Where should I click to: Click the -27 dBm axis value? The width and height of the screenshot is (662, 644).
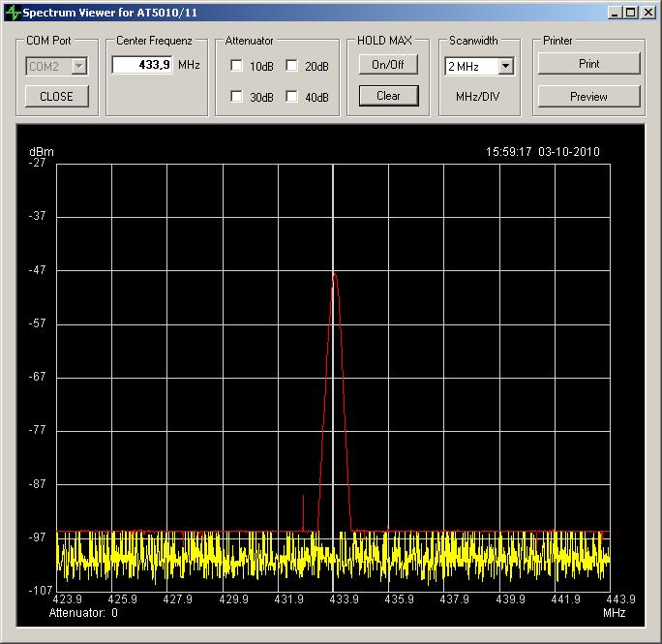click(37, 163)
